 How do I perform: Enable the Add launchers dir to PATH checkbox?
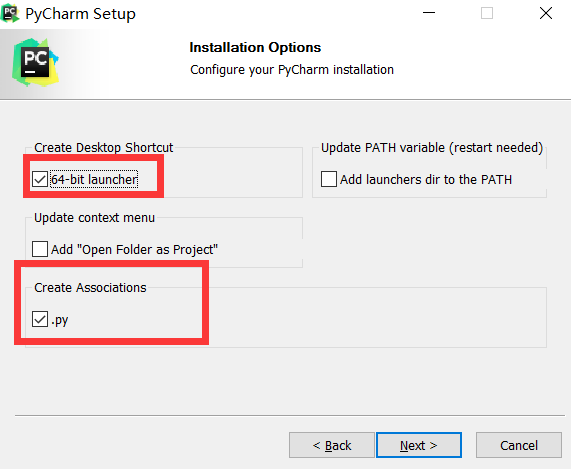click(328, 179)
